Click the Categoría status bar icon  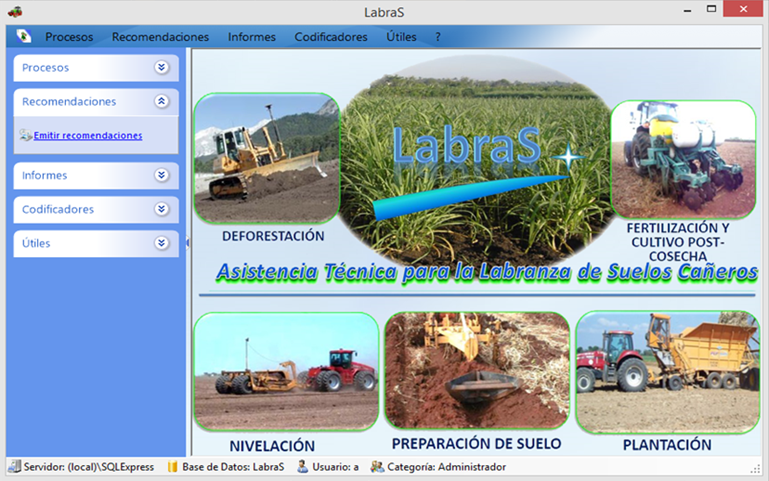pos(377,467)
